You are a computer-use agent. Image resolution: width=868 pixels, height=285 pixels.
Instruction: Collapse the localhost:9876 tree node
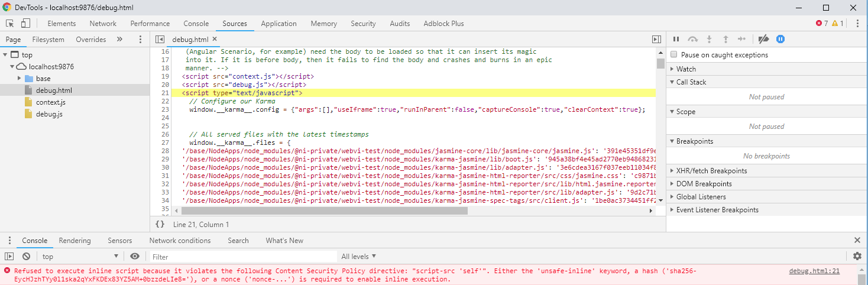coord(12,67)
